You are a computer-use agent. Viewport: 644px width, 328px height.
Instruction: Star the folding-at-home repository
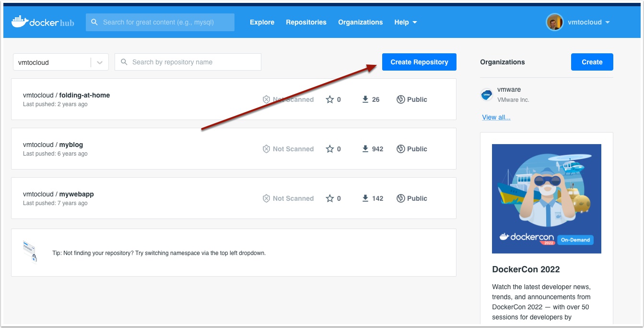330,99
